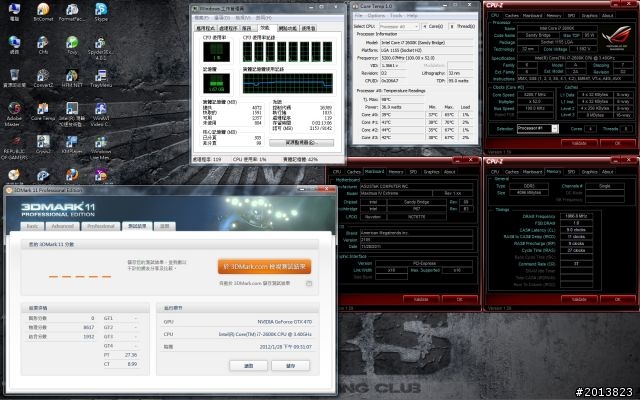Open the Graphics tab in bottom-right CPU-Z window
The height and width of the screenshot is (400, 640).
pos(589,172)
